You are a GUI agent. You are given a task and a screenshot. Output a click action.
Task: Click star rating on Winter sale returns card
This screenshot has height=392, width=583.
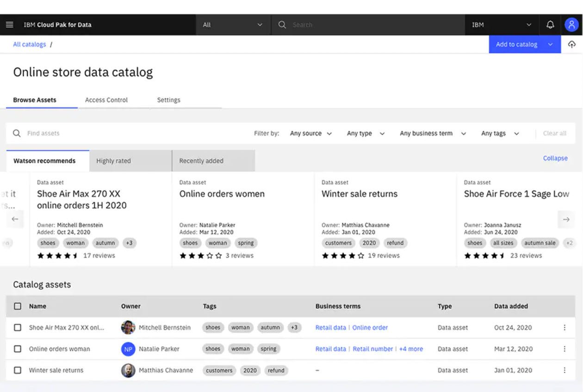click(343, 256)
